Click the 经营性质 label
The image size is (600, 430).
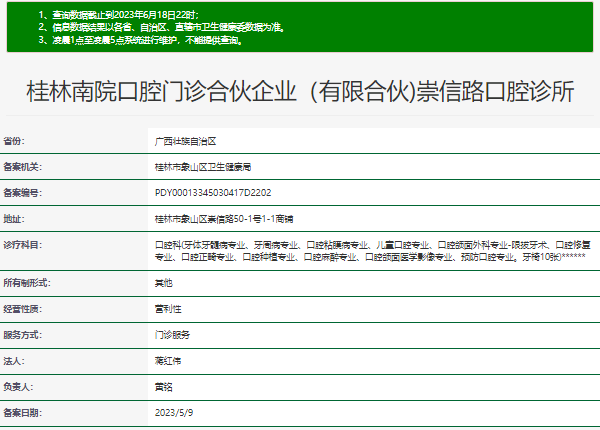pos(22,309)
